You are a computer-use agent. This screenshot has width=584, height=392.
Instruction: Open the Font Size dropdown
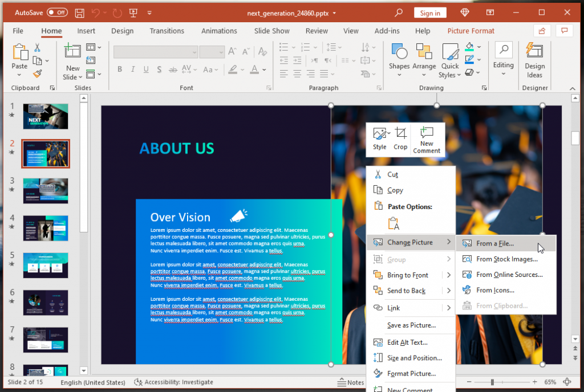point(222,51)
